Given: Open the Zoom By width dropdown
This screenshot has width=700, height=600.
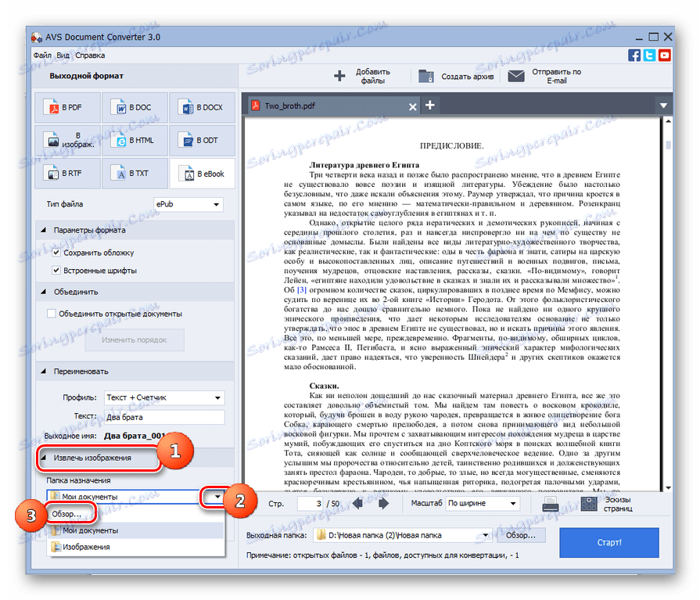Looking at the screenshot, I should 483,503.
